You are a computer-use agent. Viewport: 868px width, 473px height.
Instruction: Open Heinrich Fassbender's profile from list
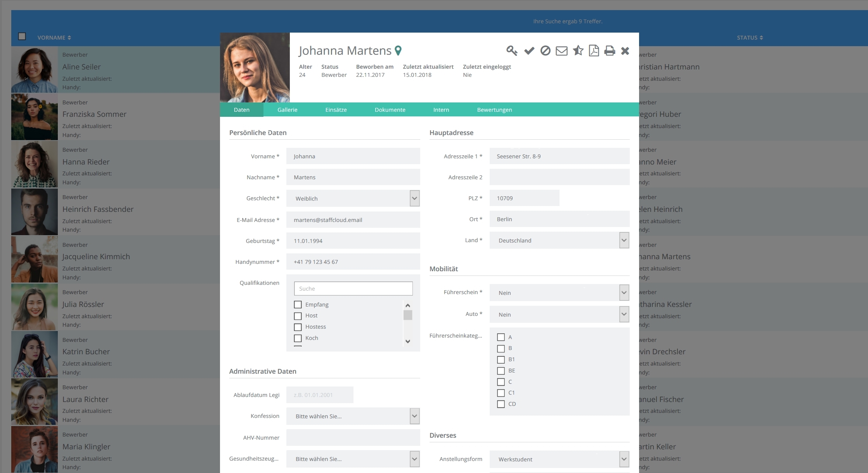pos(98,209)
